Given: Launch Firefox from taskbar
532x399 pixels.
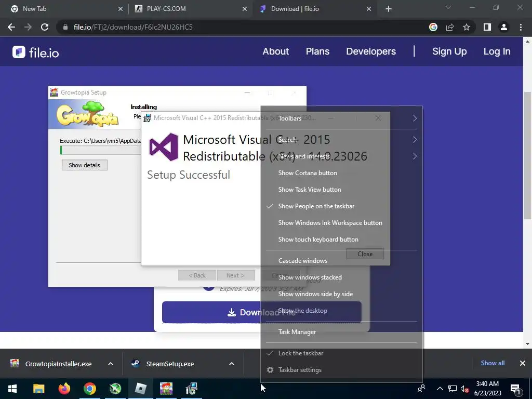Looking at the screenshot, I should [64, 389].
